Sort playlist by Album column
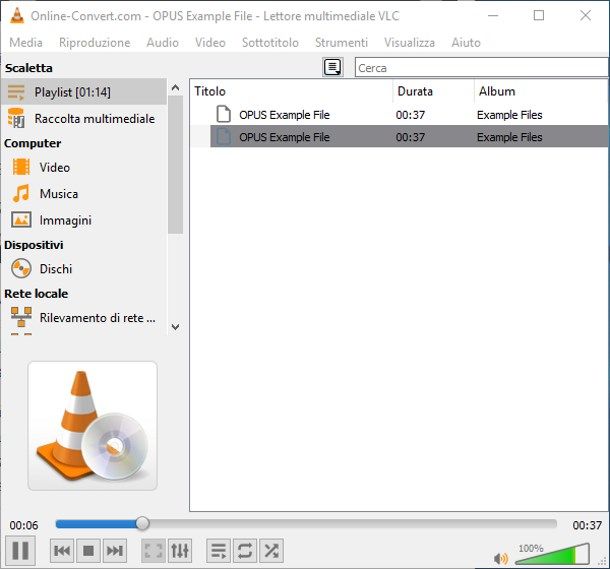Viewport: 610px width, 569px height. point(541,91)
